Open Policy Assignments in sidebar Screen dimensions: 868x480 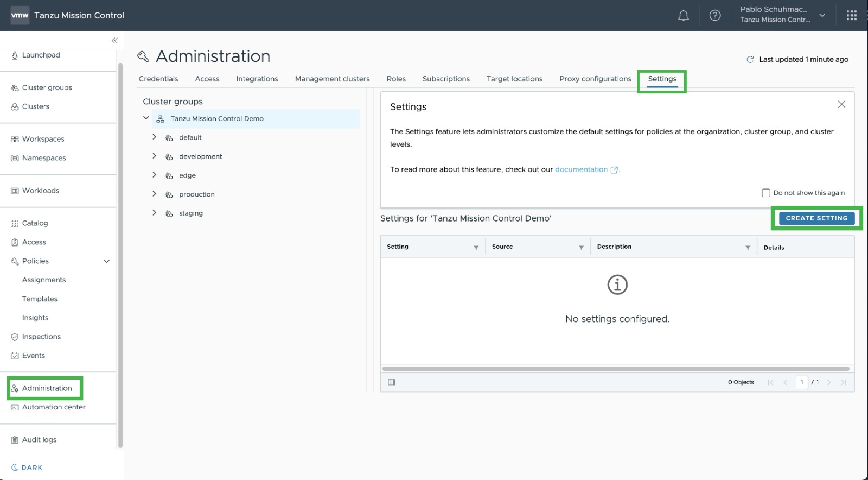coord(44,280)
